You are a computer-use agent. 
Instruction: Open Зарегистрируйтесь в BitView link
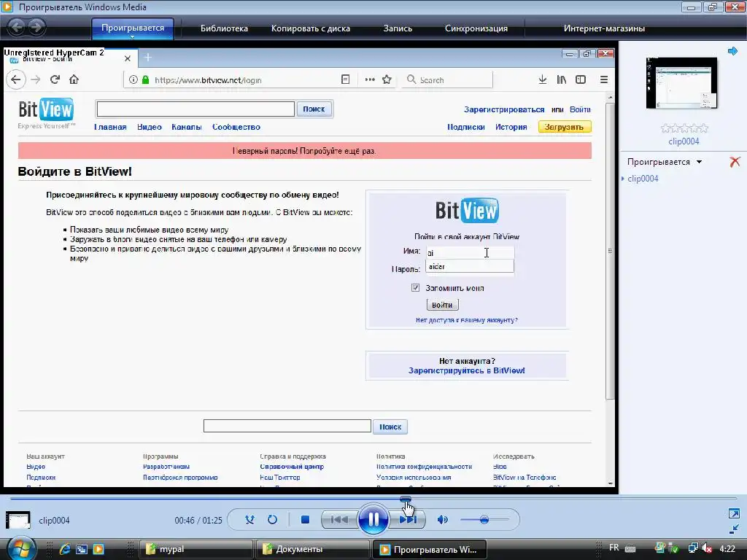tap(466, 370)
